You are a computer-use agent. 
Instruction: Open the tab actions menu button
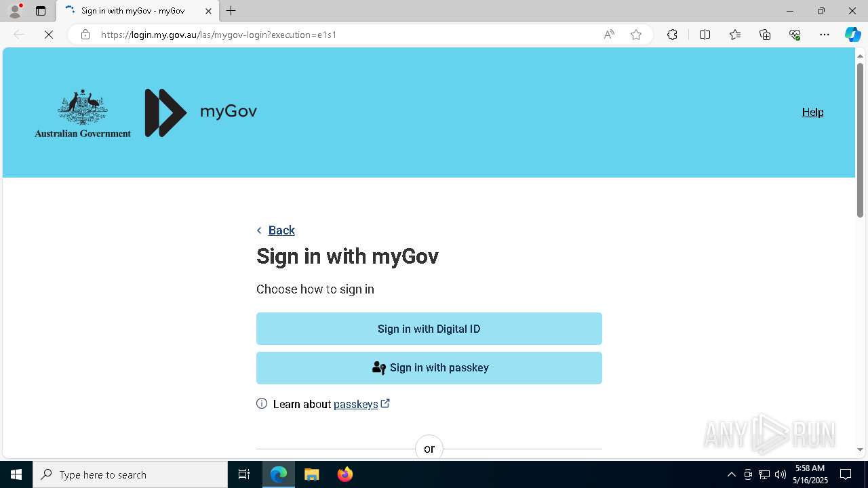pos(41,11)
